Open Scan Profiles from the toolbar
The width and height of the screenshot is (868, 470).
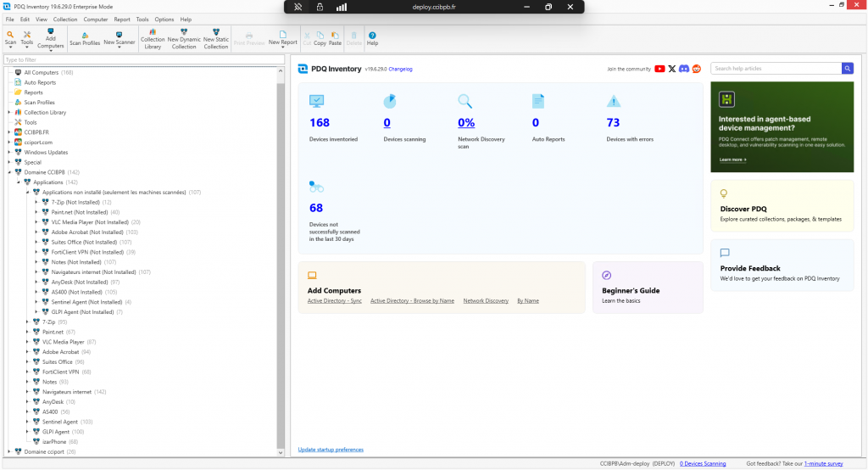85,38
